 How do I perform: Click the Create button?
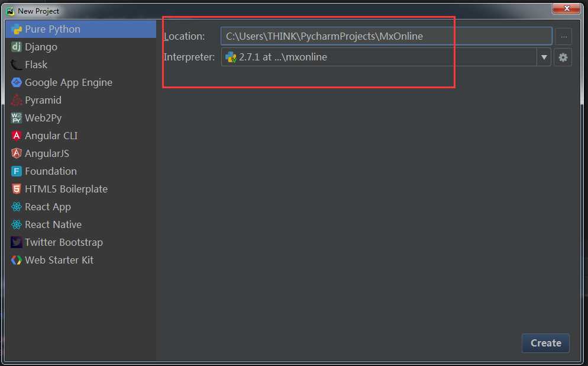545,343
